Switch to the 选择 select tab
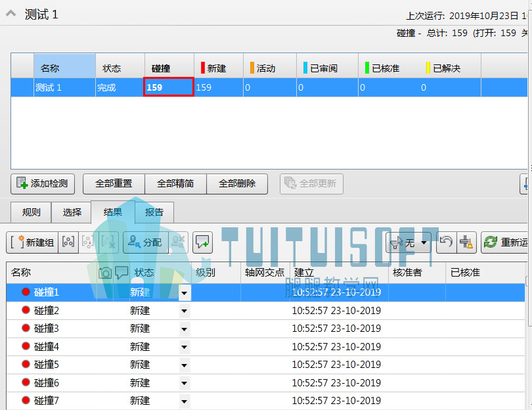 pos(72,212)
